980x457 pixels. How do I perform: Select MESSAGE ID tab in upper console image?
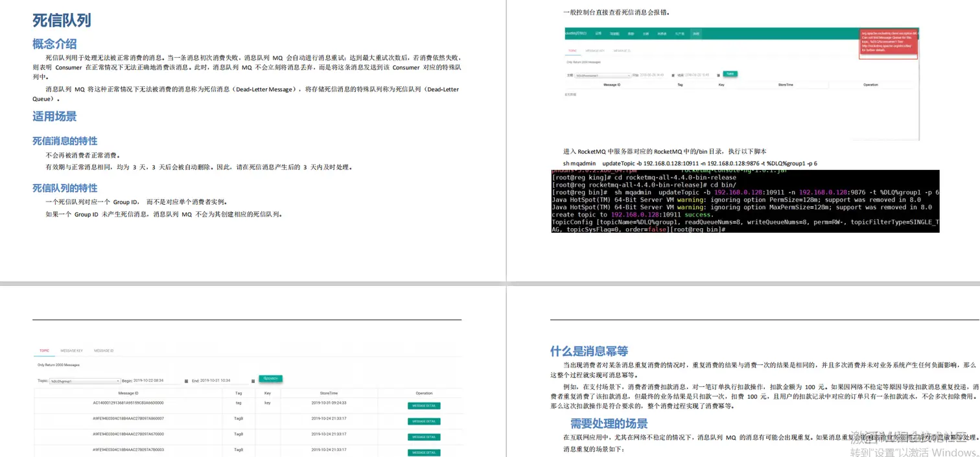pos(622,51)
